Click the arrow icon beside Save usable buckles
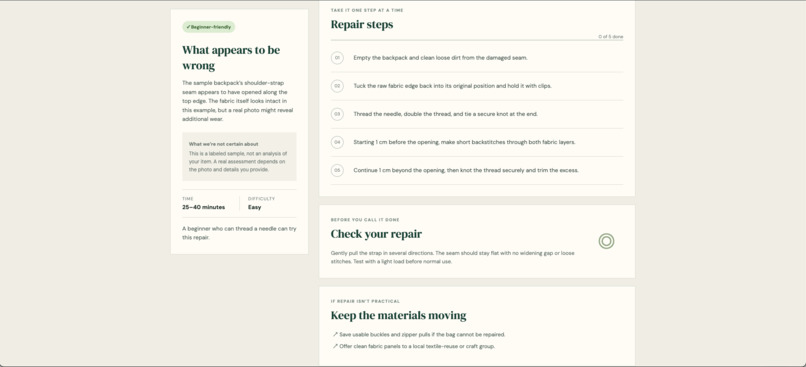 (x=335, y=335)
